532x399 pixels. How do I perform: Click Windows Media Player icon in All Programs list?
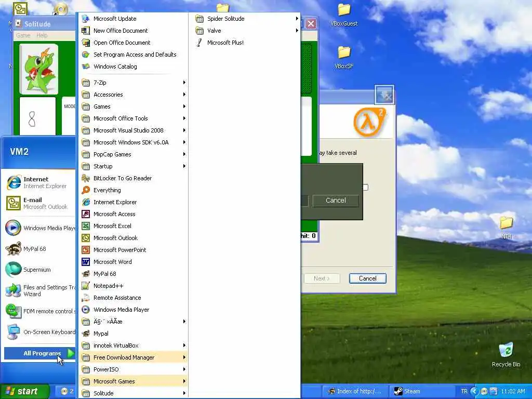pos(86,310)
